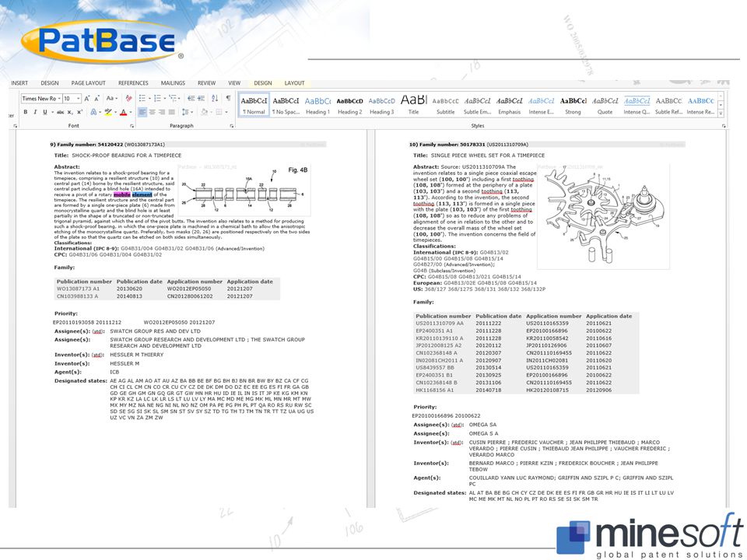747x560 pixels.
Task: Apply yellow text highlight color
Action: 108,112
